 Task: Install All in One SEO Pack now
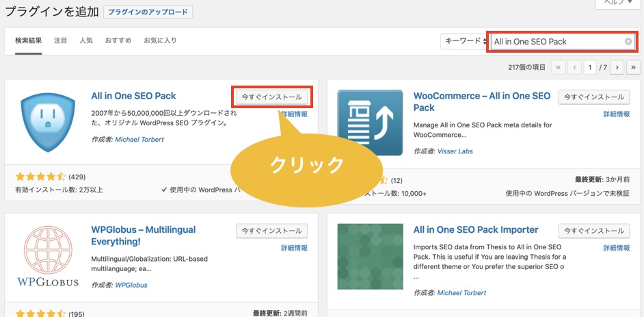tap(272, 97)
